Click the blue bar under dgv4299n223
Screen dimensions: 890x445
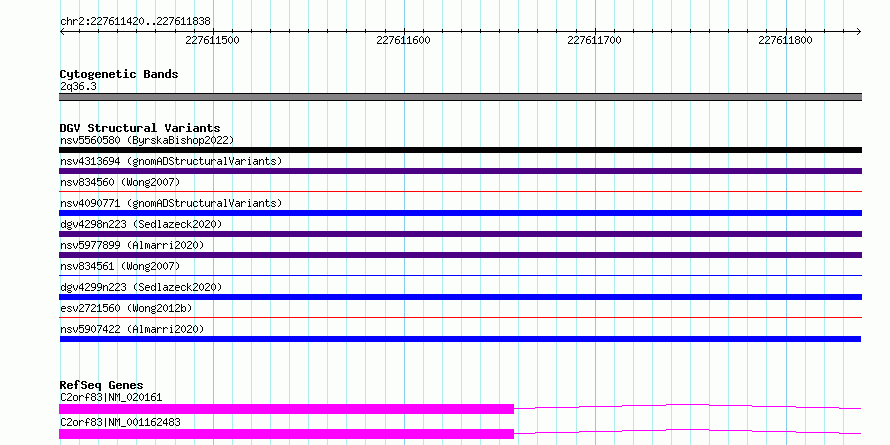(460, 297)
